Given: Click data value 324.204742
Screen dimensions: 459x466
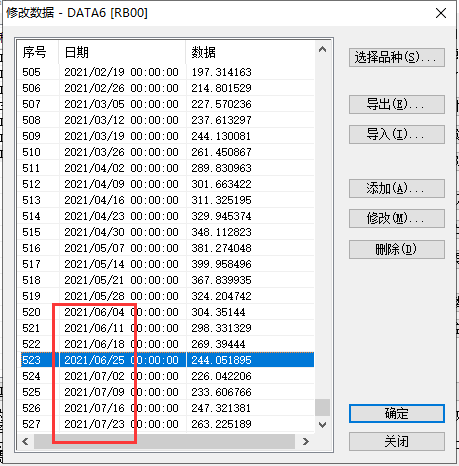Looking at the screenshot, I should point(221,296).
